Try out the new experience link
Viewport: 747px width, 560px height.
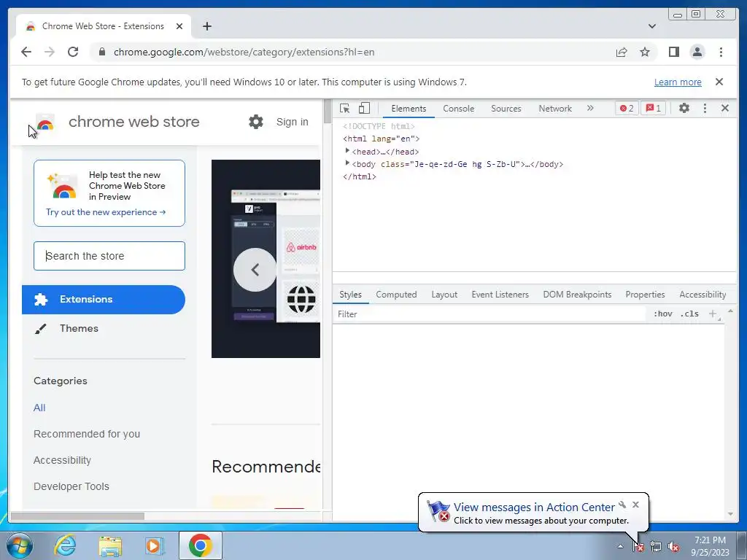(x=106, y=212)
